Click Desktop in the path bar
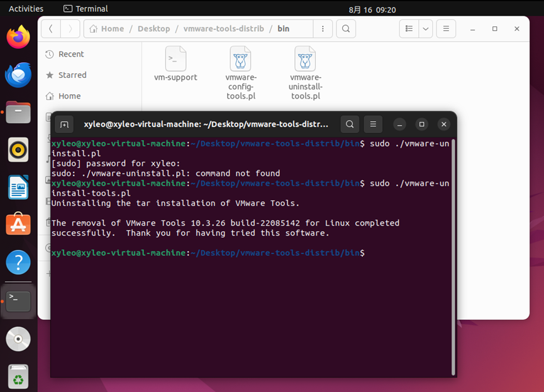The width and height of the screenshot is (544, 392). (154, 29)
